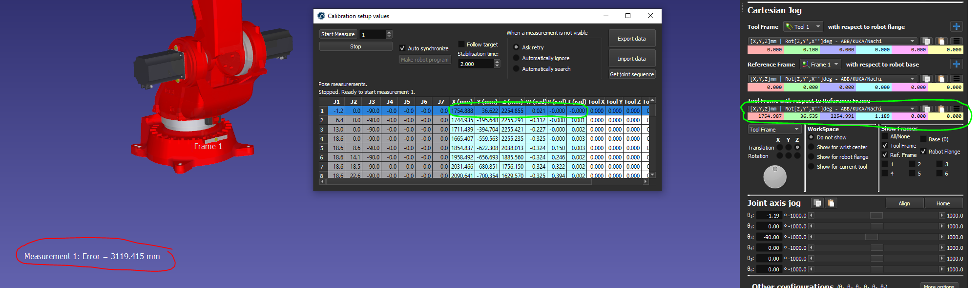Image resolution: width=980 pixels, height=288 pixels.
Task: Expand the Frame 1 reference frame dropdown
Action: [820, 65]
